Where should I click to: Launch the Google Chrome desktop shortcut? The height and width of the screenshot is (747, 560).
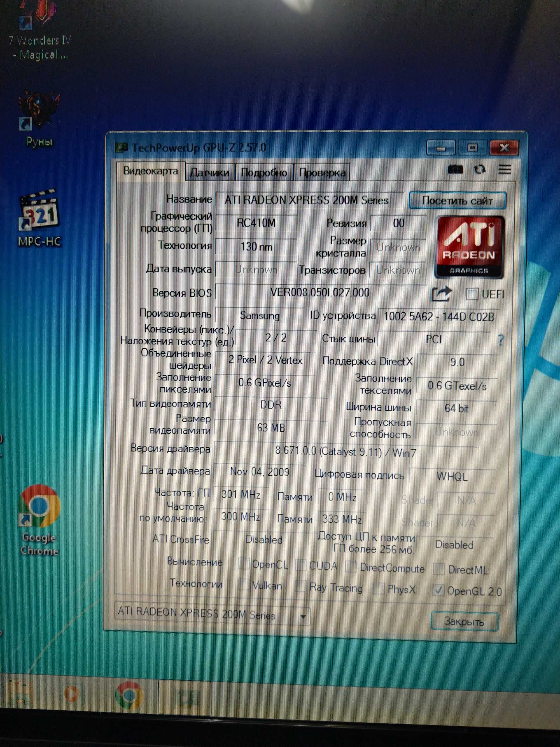tap(39, 520)
